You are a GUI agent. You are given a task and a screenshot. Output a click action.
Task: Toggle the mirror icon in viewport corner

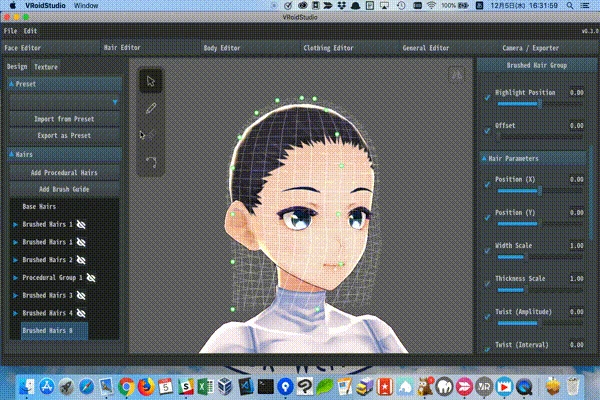pos(457,75)
